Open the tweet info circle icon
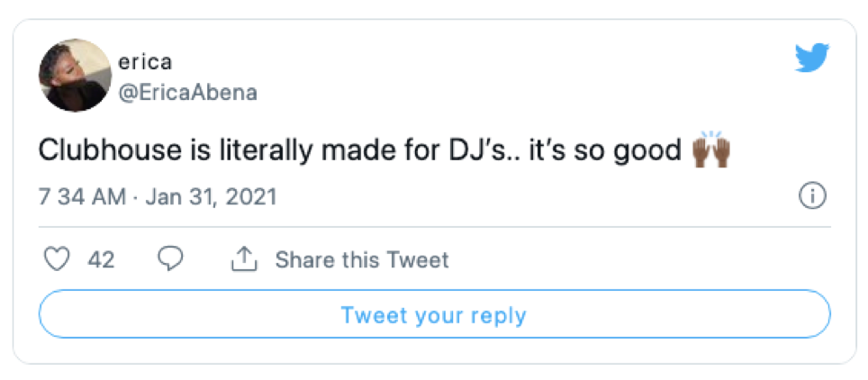Screen dimensions: 868x380 click(x=812, y=196)
